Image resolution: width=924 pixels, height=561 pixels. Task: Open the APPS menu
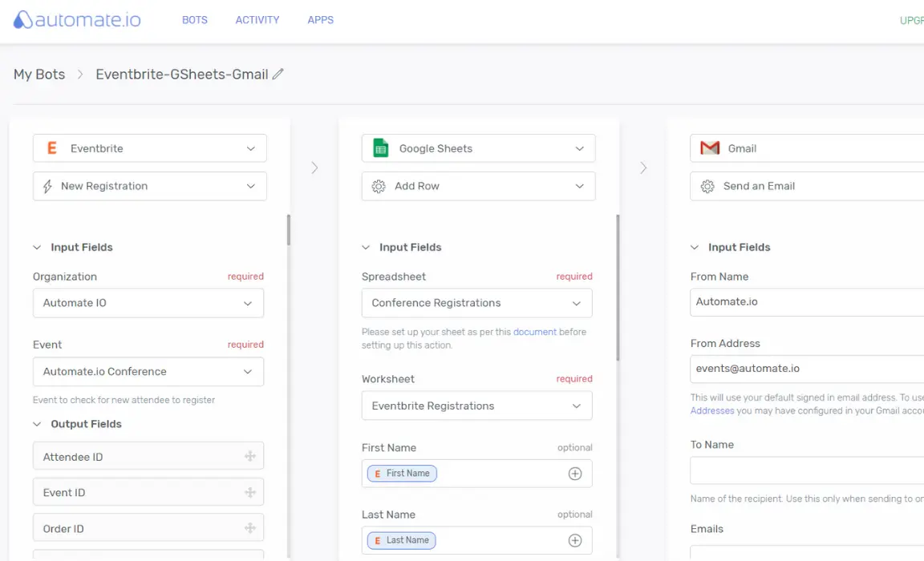tap(321, 20)
